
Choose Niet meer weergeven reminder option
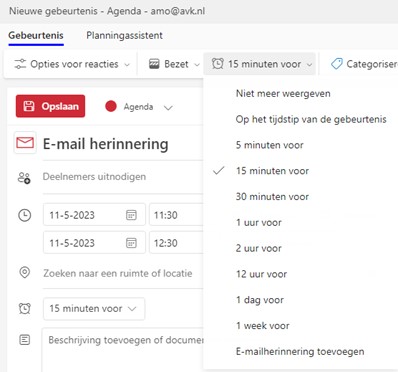click(x=283, y=94)
